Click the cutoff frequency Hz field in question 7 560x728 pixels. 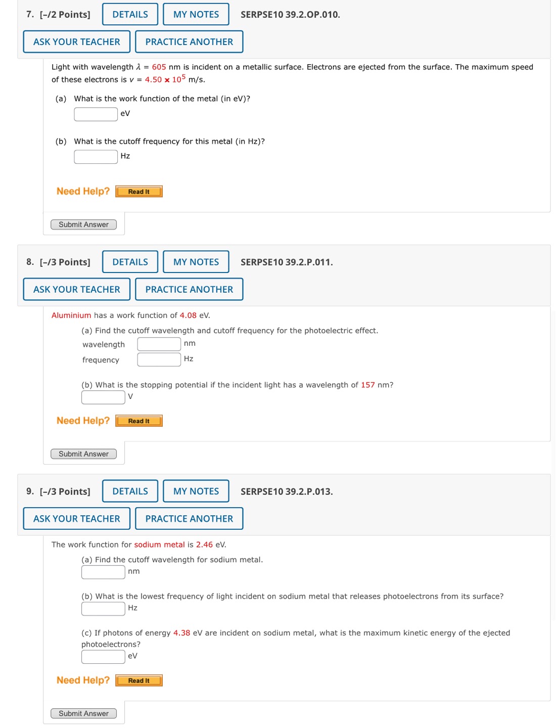pyautogui.click(x=95, y=156)
